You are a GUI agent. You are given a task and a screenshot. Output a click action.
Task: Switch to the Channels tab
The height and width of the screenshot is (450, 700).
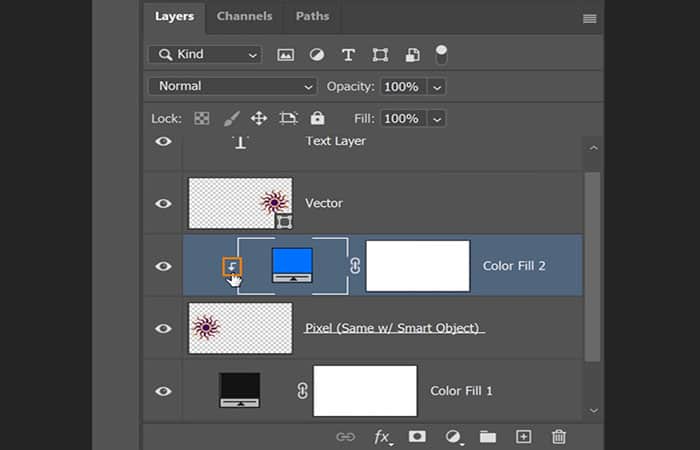244,17
